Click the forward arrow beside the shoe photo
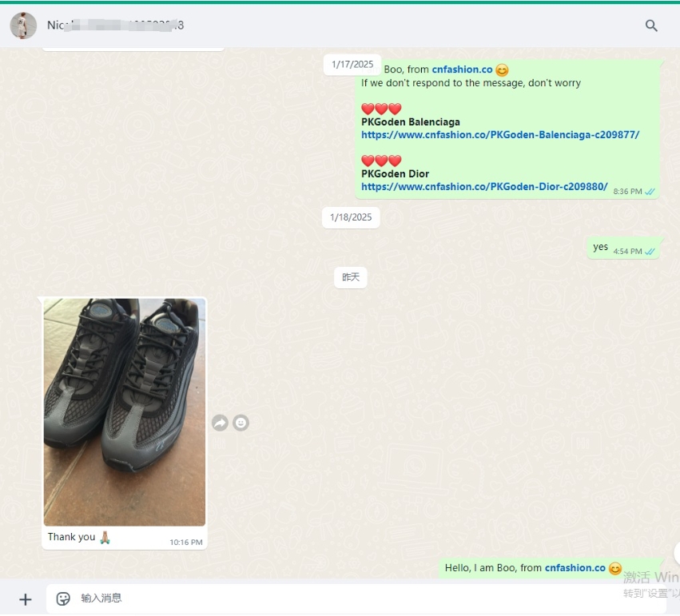The width and height of the screenshot is (680, 616). [221, 423]
